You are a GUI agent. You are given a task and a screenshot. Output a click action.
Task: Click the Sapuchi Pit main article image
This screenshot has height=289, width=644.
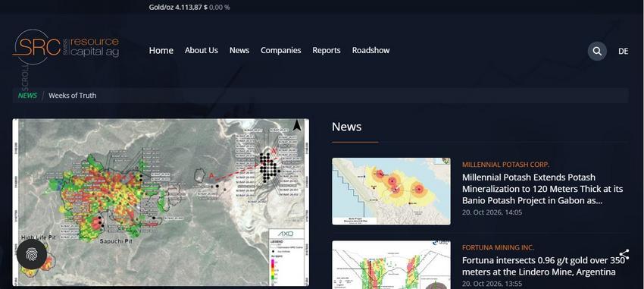(x=161, y=203)
